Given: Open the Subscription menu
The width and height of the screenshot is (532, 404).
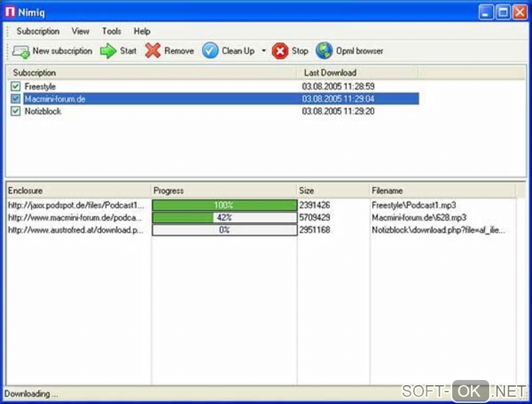Looking at the screenshot, I should click(38, 31).
